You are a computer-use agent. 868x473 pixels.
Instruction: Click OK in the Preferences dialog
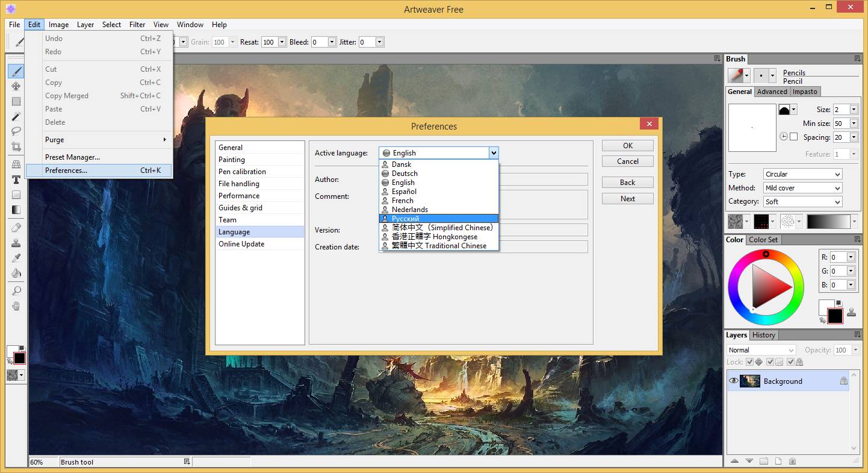(x=628, y=146)
